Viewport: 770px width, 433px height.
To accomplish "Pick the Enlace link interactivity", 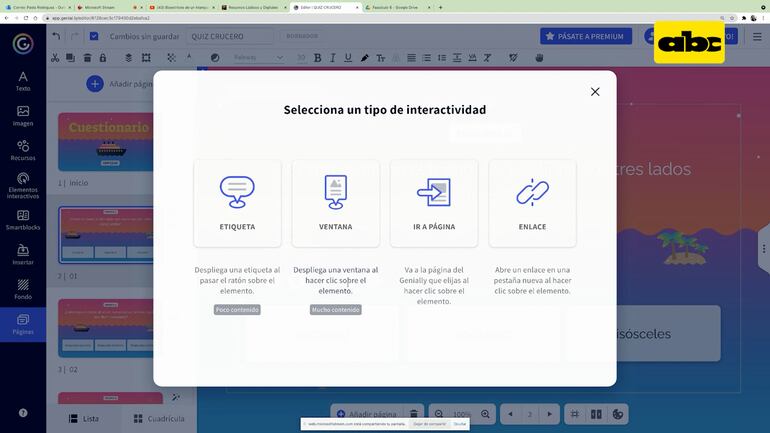I will pos(532,203).
